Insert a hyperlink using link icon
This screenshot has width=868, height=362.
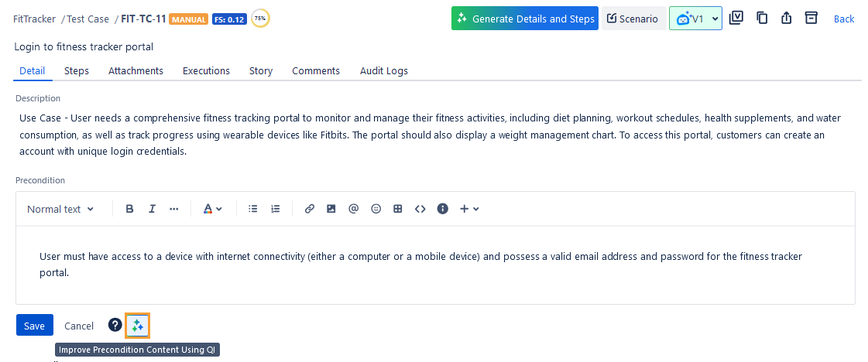(309, 209)
